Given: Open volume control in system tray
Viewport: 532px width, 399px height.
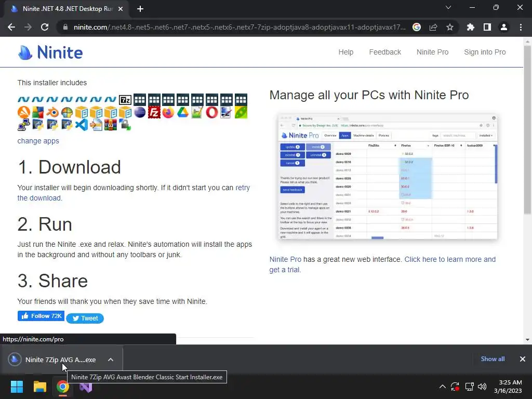Looking at the screenshot, I should (x=482, y=387).
